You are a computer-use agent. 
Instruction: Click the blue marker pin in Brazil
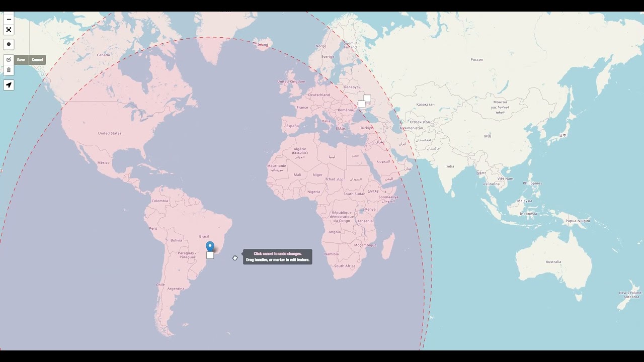[210, 246]
